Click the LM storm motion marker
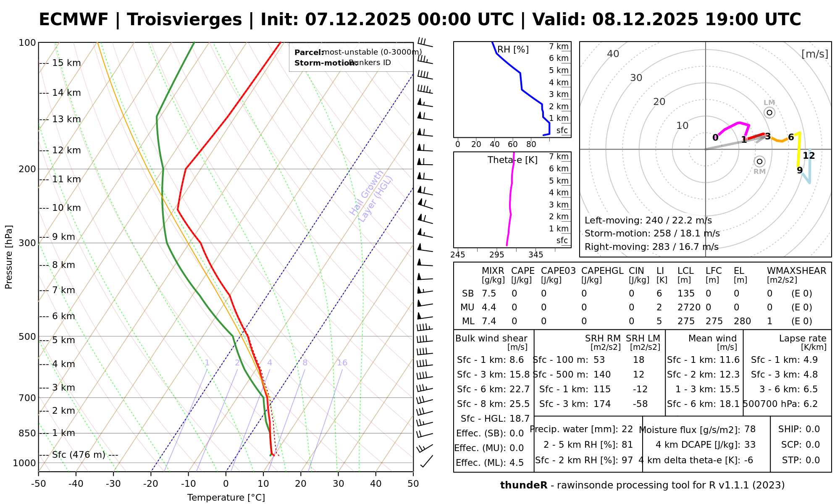The image size is (840, 504). click(769, 113)
